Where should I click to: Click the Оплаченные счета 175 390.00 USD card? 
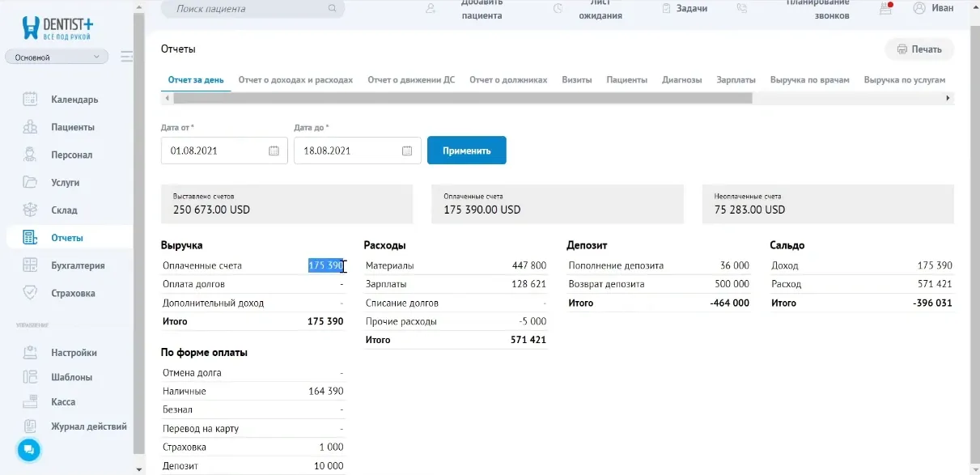tap(558, 204)
